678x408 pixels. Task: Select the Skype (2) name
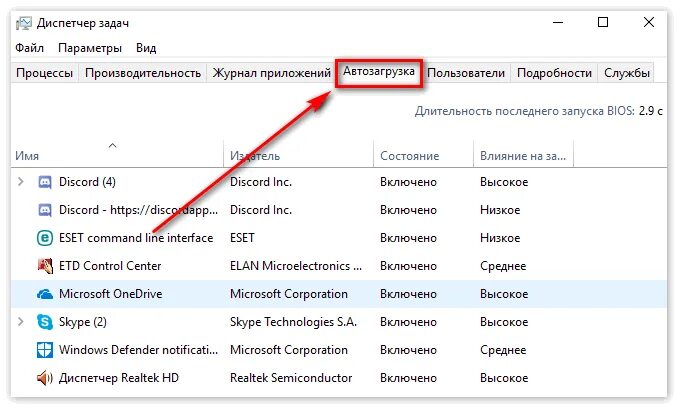coord(83,322)
